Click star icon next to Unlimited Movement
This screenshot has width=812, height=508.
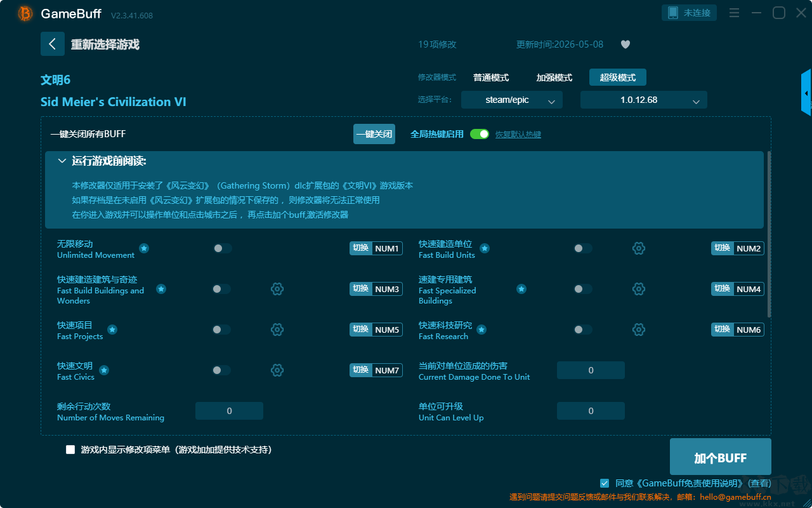(144, 248)
